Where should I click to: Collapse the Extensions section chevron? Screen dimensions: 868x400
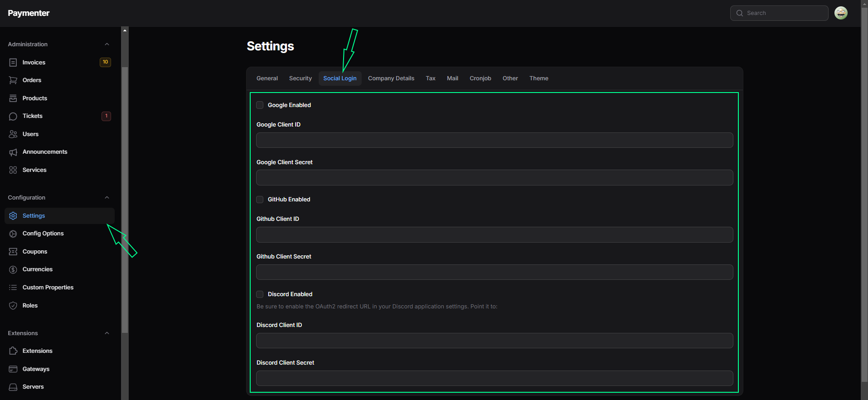(x=107, y=333)
